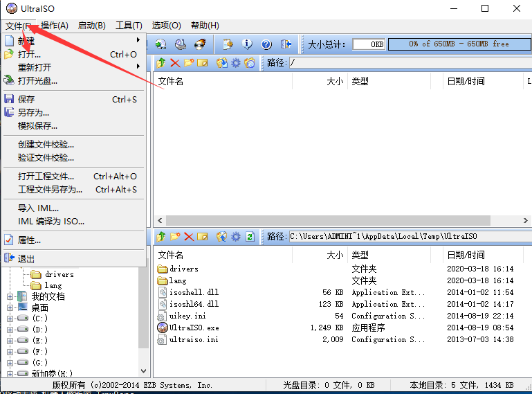532x394 pixels.
Task: Click down arrow of tree scrollbar
Action: (x=143, y=371)
